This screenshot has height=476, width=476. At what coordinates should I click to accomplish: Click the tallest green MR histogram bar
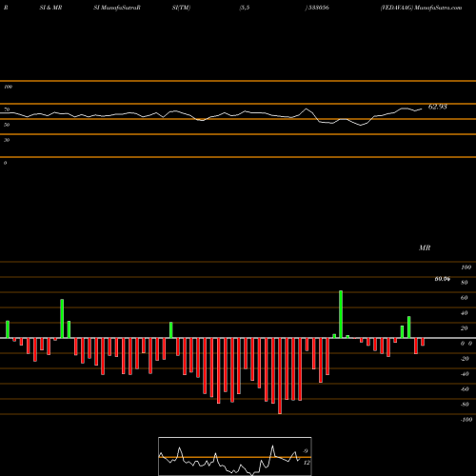point(341,314)
